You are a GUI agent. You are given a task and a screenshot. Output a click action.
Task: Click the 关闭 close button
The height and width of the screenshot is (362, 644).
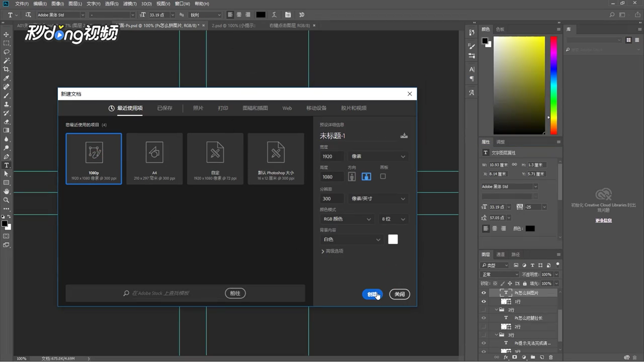(399, 294)
